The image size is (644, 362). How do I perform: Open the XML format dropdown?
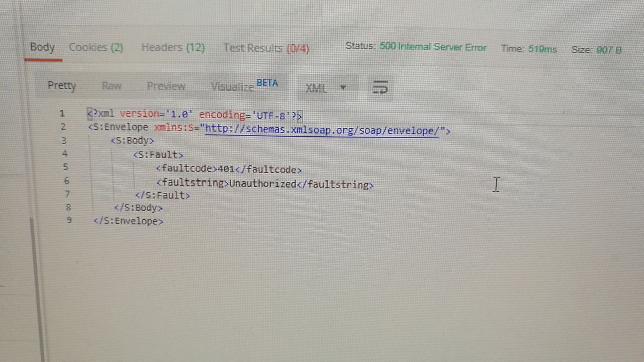[327, 88]
